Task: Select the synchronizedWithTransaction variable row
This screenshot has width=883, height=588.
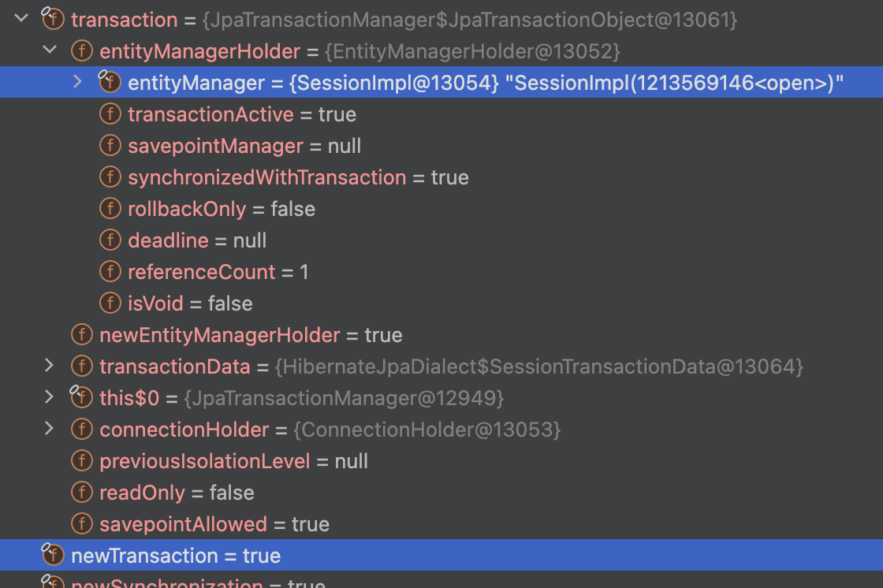Action: [x=266, y=177]
